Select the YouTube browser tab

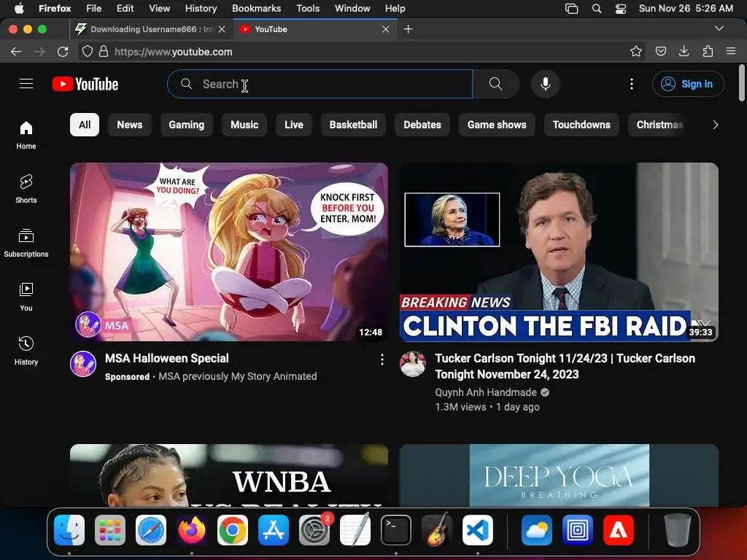pos(314,29)
